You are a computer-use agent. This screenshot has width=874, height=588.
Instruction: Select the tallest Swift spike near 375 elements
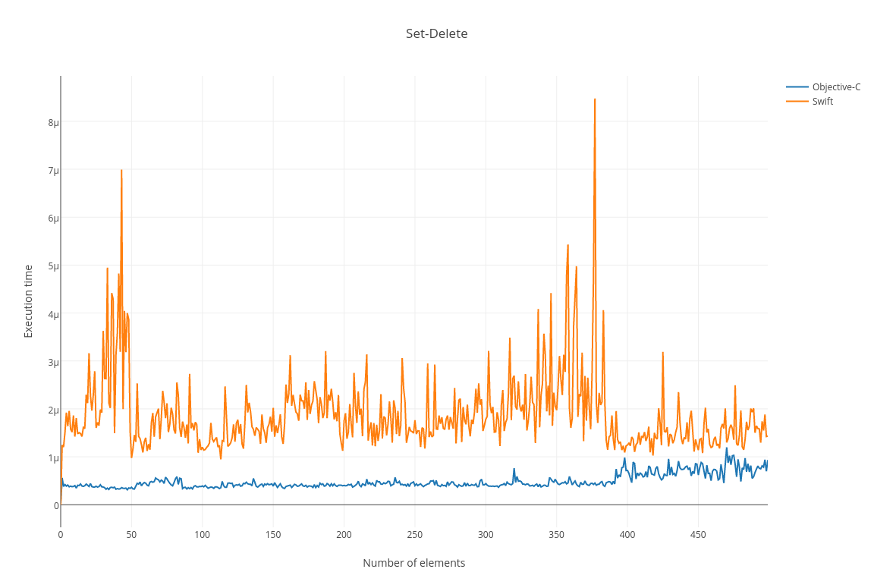[595, 98]
